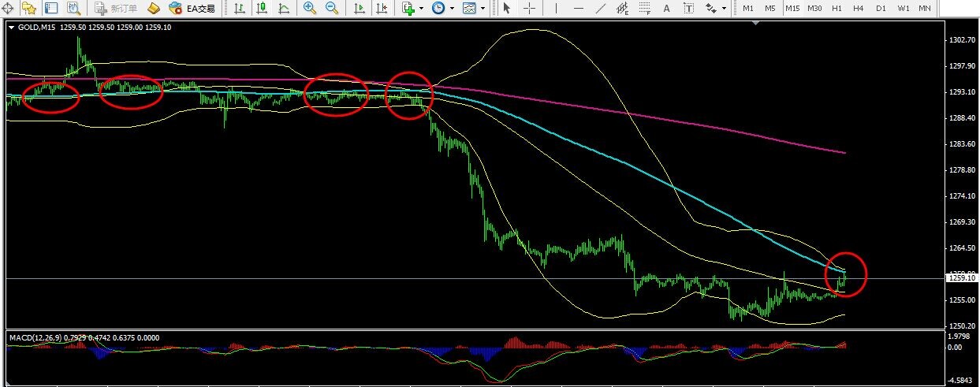Switch to M1 timeframe

(x=748, y=9)
